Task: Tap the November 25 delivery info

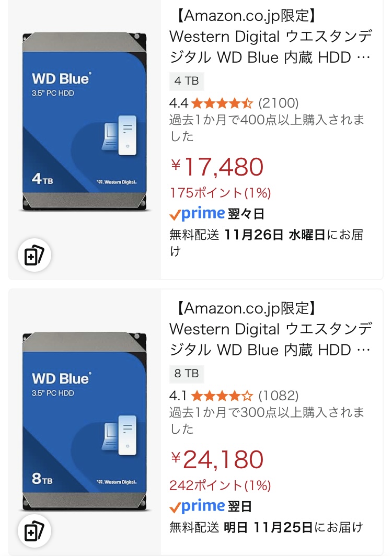Action: 266,527
